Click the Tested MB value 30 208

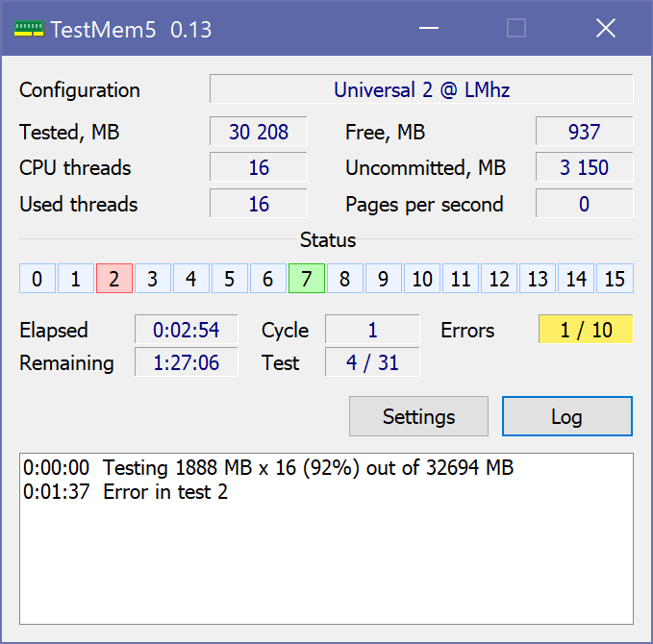pyautogui.click(x=258, y=132)
